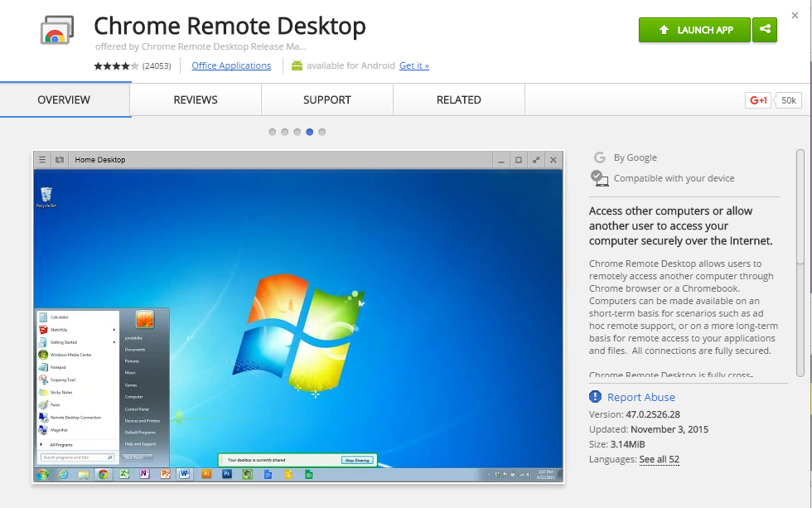The height and width of the screenshot is (508, 812).
Task: Select the last screenshot carousel dot
Action: point(322,132)
